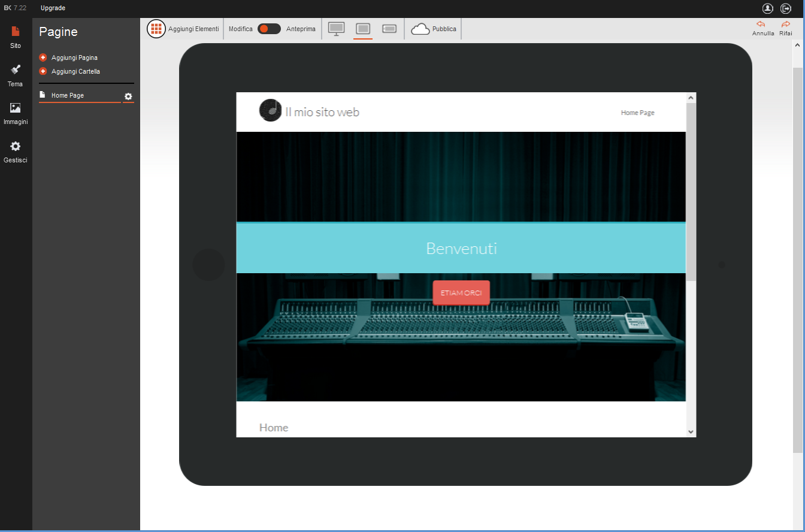Click the tablet frame home button
This screenshot has width=805, height=532.
[208, 265]
